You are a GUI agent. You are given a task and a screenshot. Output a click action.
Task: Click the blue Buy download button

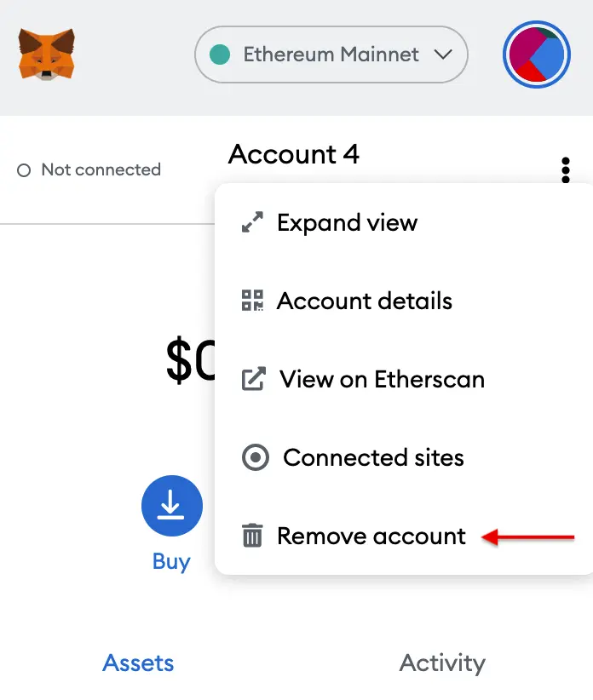tap(172, 506)
